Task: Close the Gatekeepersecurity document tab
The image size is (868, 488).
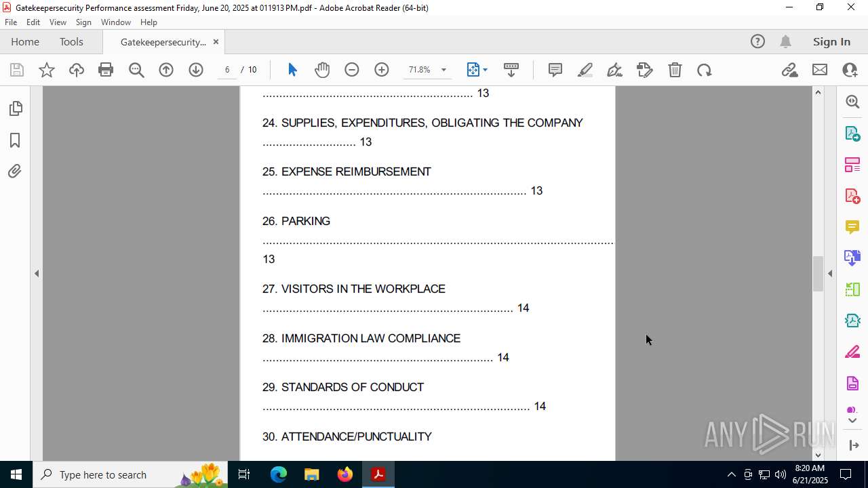Action: click(216, 42)
